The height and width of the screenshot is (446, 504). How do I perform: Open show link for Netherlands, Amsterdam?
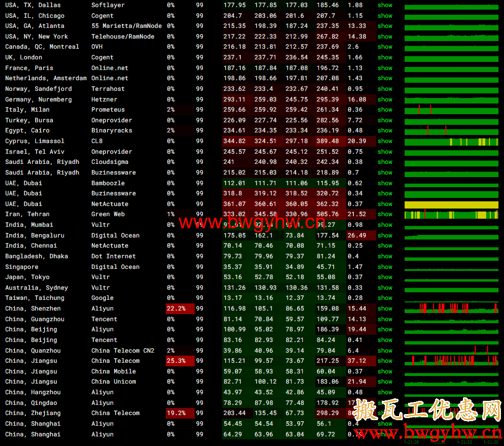coord(385,79)
